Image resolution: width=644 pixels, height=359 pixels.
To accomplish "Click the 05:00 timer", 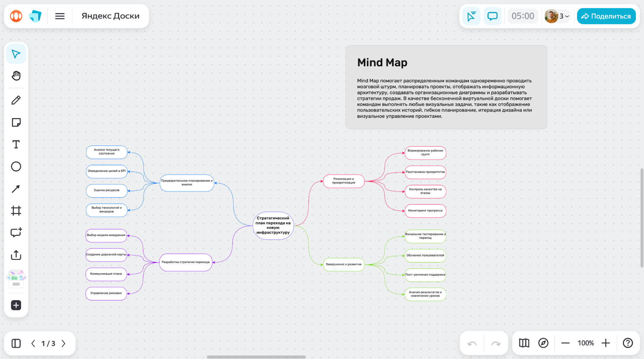I will [523, 16].
